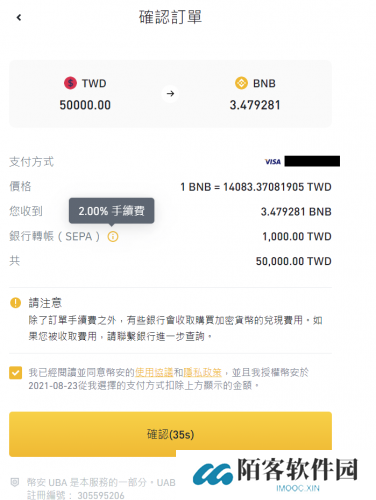
Task: Open the 使用協議 link
Action: [154, 372]
